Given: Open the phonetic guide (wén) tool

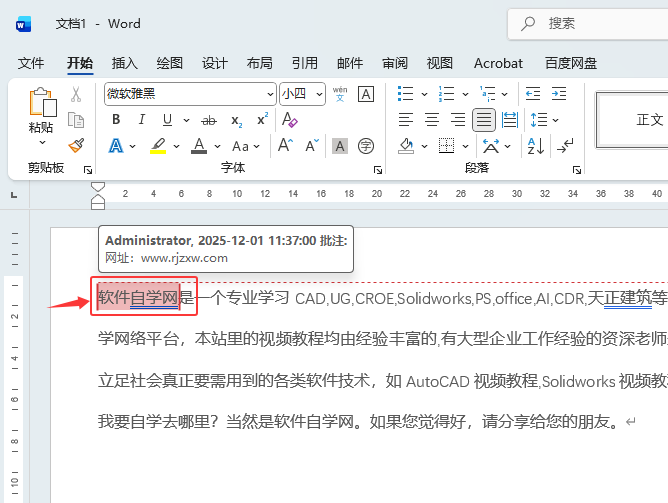Looking at the screenshot, I should [340, 94].
